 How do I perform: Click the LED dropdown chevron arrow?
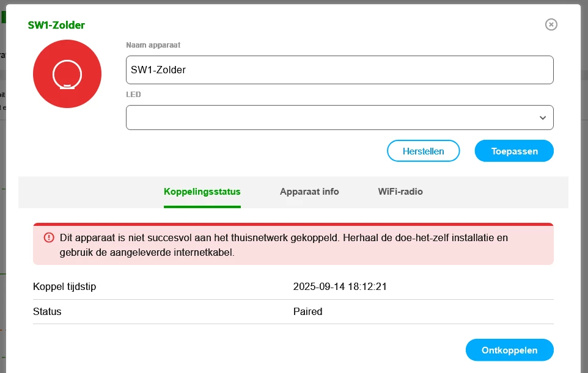coord(542,118)
